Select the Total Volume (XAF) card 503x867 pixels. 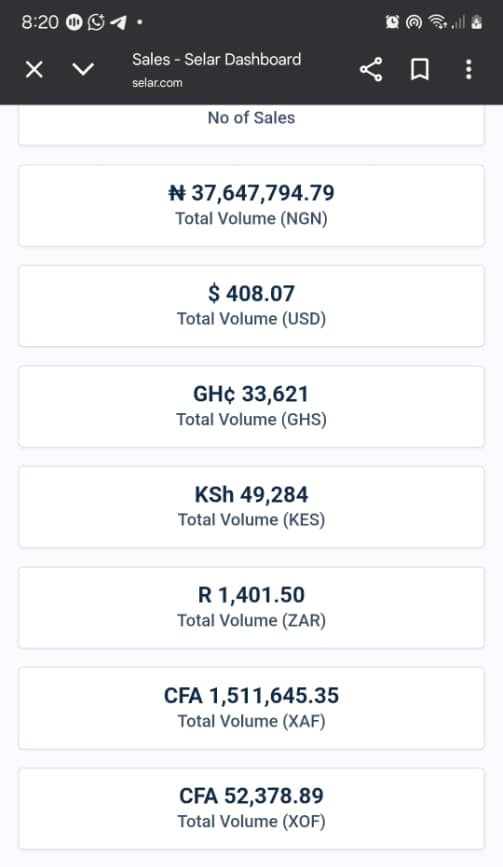click(252, 708)
